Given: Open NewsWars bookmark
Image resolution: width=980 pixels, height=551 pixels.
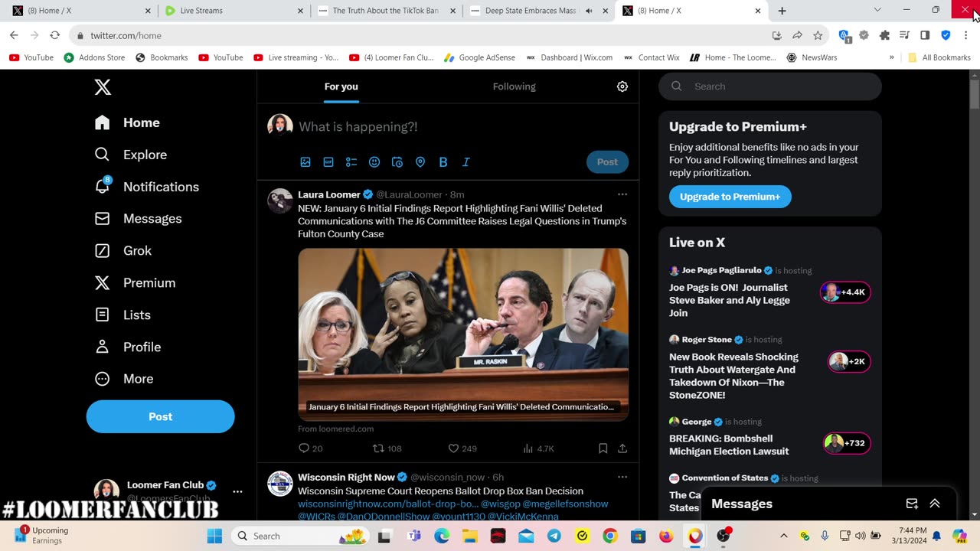Looking at the screenshot, I should click(812, 57).
